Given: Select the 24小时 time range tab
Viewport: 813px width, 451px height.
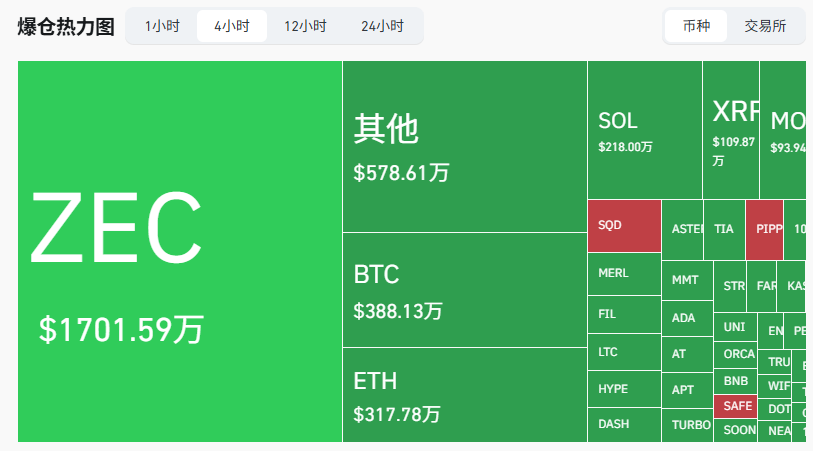Looking at the screenshot, I should 382,26.
